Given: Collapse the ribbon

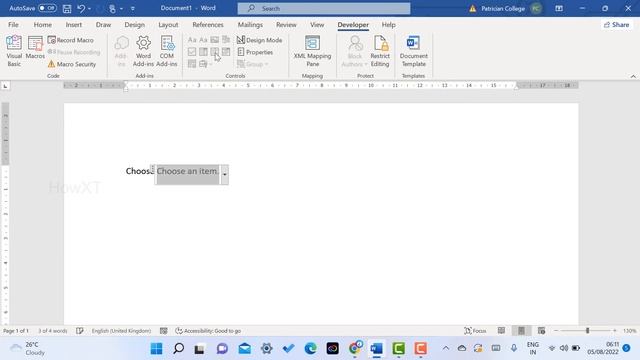Looking at the screenshot, I should click(633, 76).
